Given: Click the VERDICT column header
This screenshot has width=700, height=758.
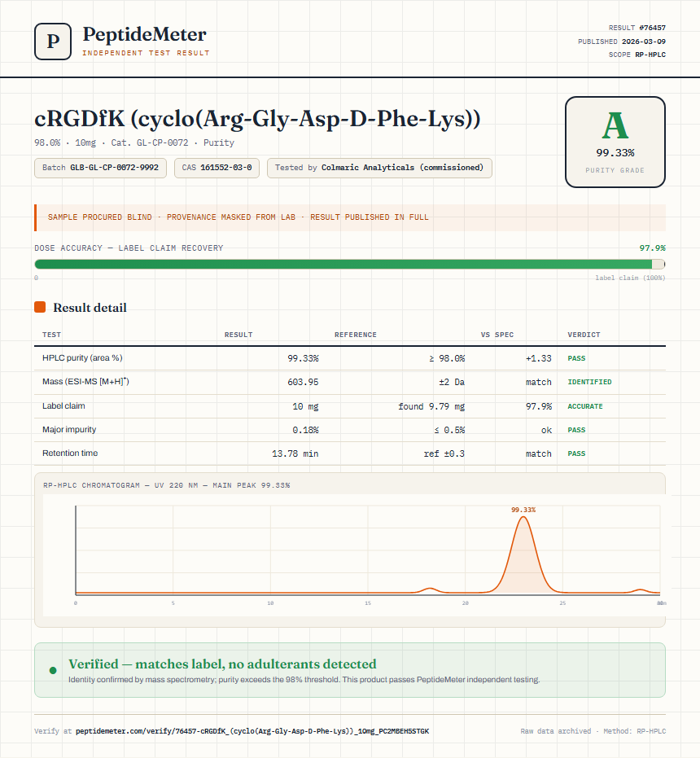Looking at the screenshot, I should pos(584,335).
